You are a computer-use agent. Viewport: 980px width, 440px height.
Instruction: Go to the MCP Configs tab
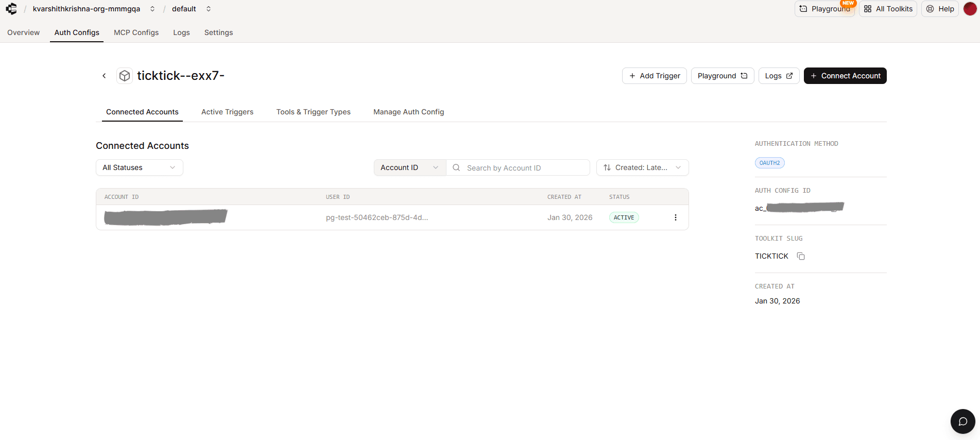click(x=136, y=32)
